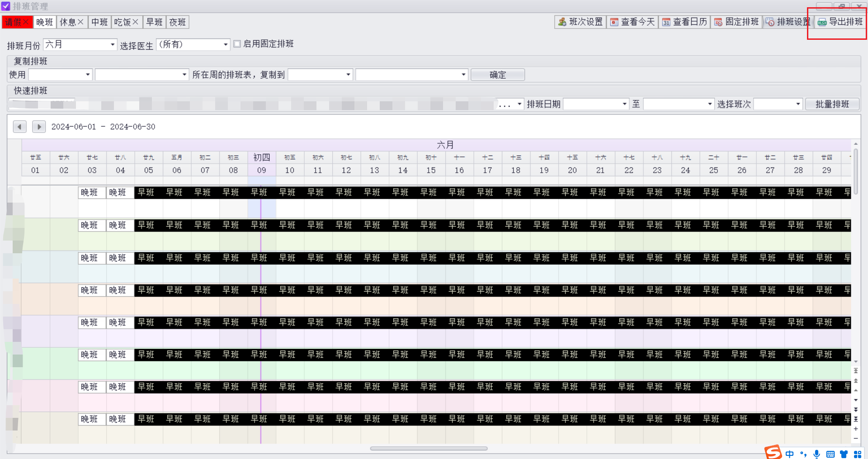Image resolution: width=868 pixels, height=459 pixels.
Task: Jump to first row navigation icon
Action: point(855,371)
